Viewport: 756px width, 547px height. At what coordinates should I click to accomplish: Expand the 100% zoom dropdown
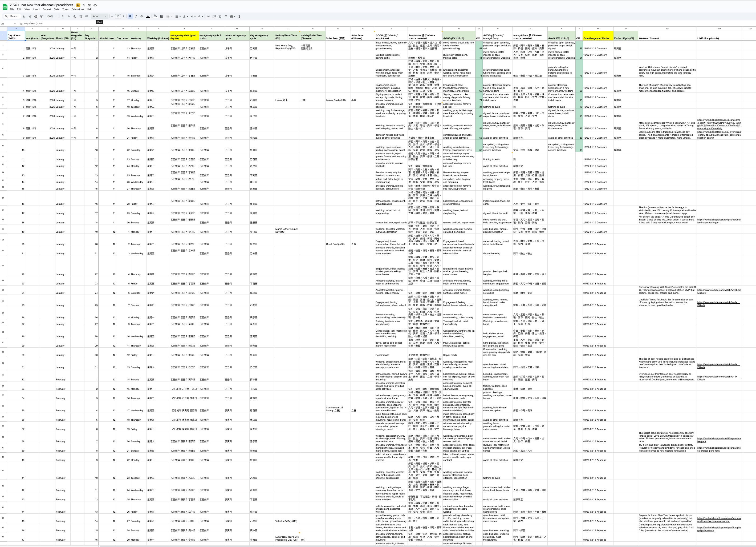click(x=51, y=16)
